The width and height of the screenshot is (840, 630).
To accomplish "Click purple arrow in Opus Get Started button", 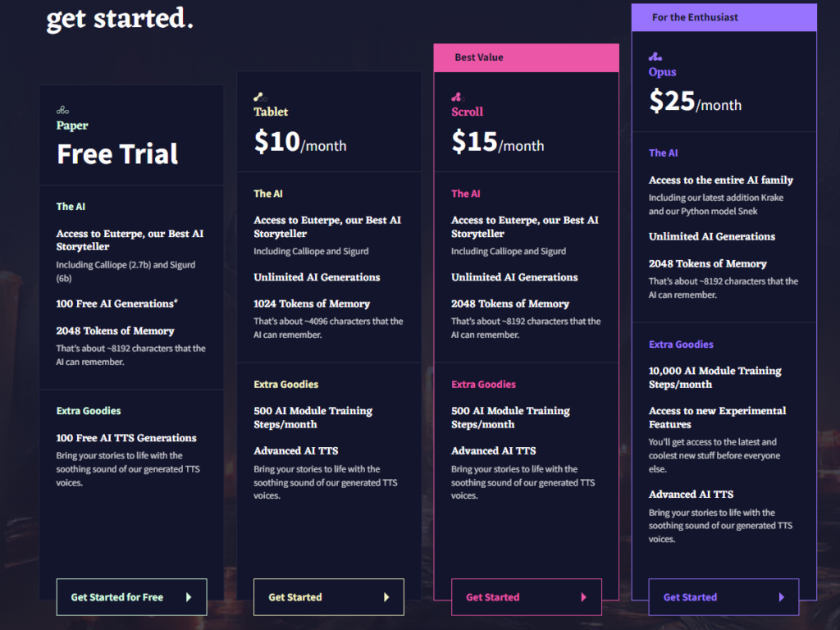I will (782, 597).
